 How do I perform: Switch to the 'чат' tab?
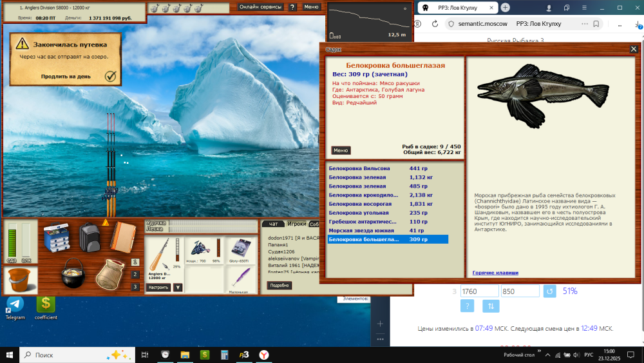click(273, 224)
